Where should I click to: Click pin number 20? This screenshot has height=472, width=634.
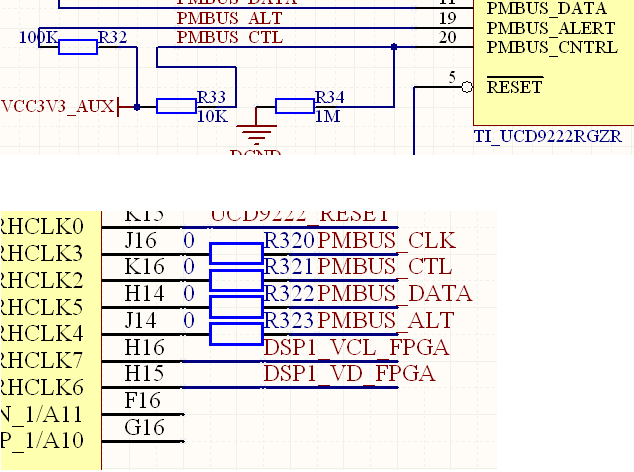coord(448,37)
